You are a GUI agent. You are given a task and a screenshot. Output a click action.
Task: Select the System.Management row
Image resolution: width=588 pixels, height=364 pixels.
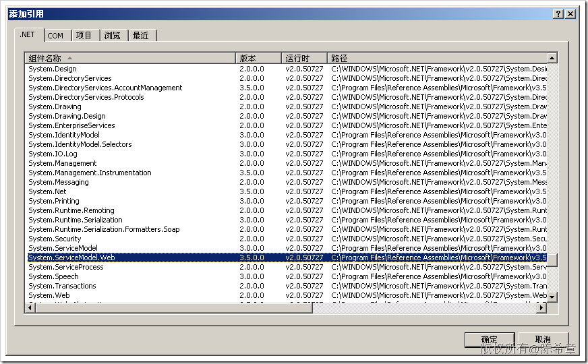pyautogui.click(x=287, y=163)
